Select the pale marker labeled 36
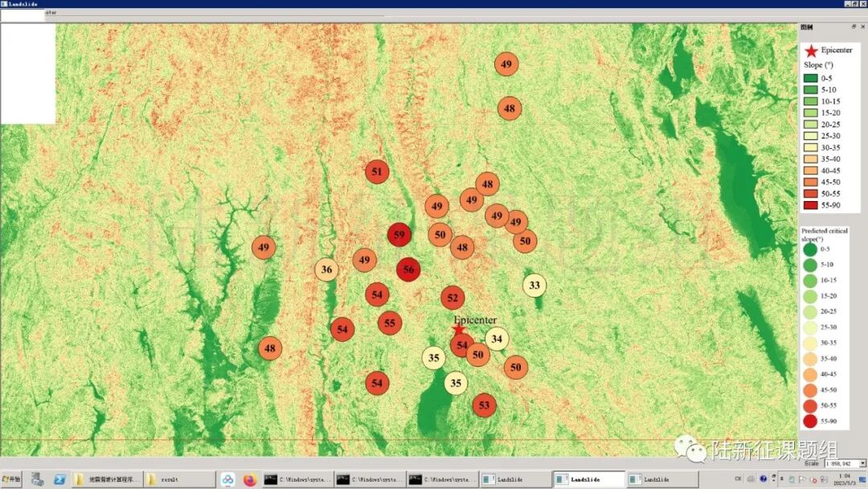This screenshot has height=489, width=868. click(326, 269)
